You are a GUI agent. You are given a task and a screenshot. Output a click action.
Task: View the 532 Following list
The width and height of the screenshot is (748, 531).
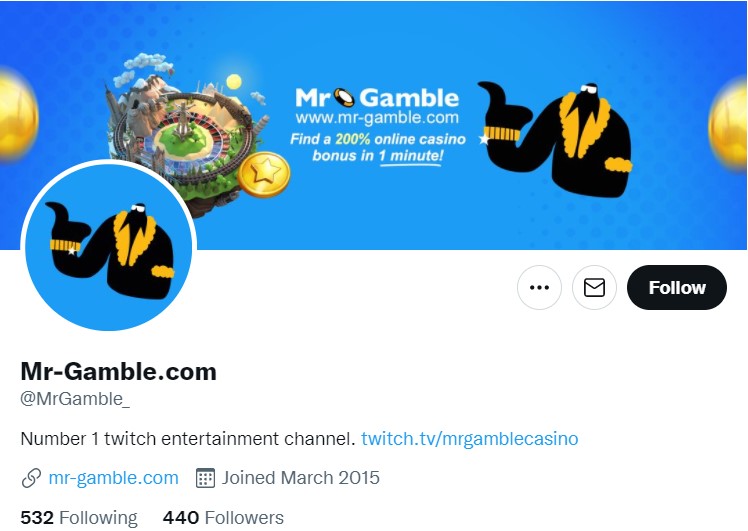(x=79, y=518)
